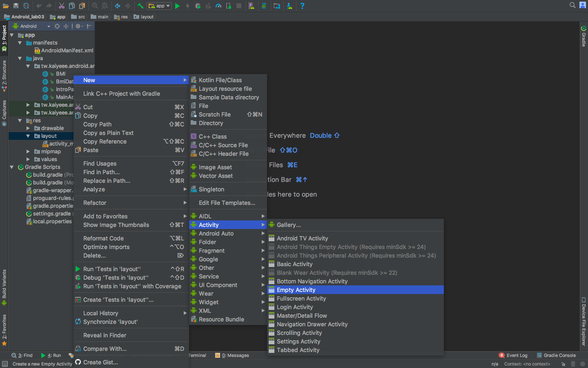
Task: Open the Messages tool window button
Action: (232, 355)
